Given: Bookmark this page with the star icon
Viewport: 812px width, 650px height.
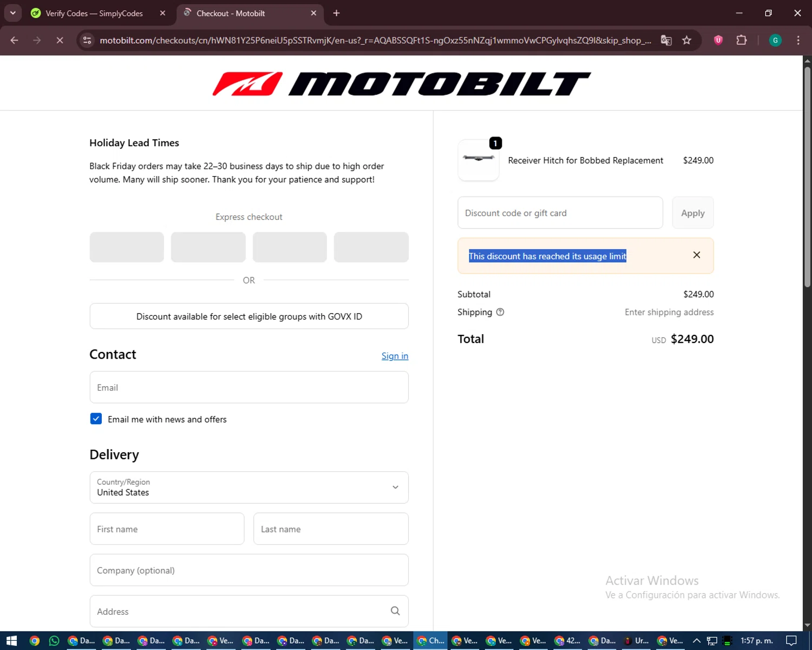Looking at the screenshot, I should click(686, 40).
